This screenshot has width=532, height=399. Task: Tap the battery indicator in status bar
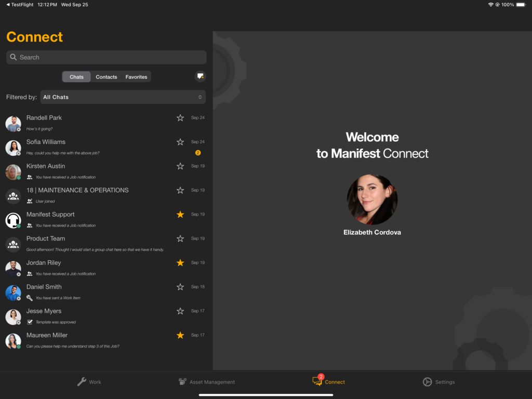521,4
